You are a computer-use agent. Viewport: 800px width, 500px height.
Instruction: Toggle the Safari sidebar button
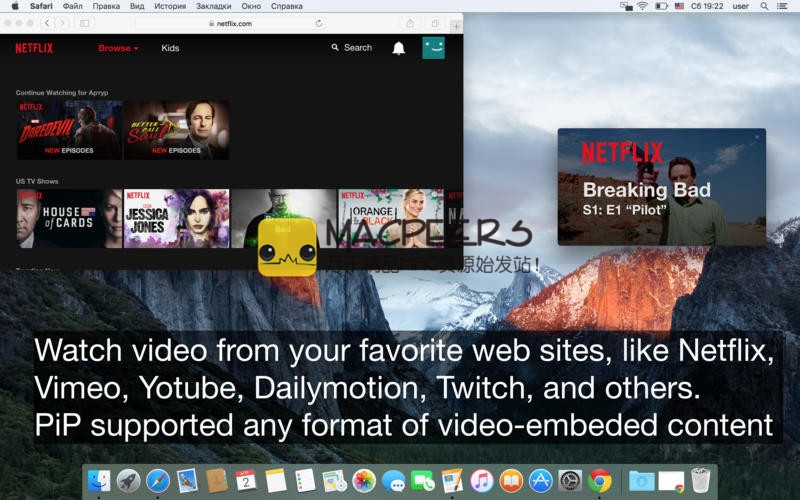pos(85,23)
